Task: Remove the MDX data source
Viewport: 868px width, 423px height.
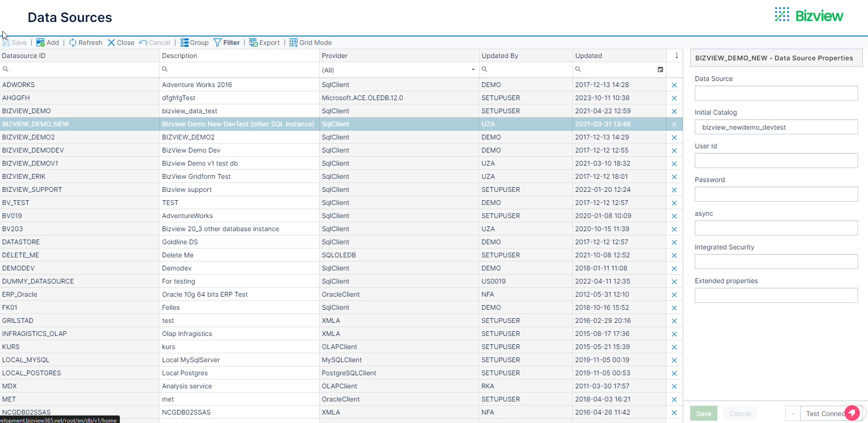Action: (674, 387)
